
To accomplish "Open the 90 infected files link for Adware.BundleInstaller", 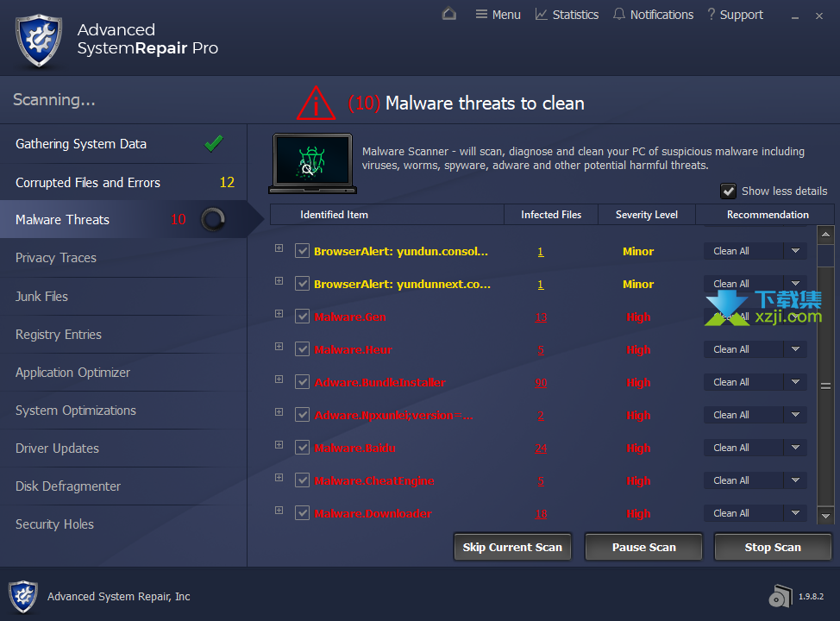I will click(x=541, y=383).
